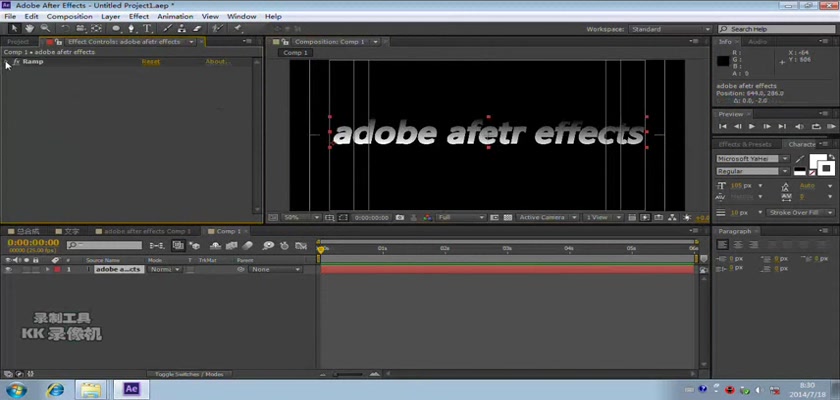
Task: Click the Auto-keyframe stopwatch icon
Action: [284, 246]
